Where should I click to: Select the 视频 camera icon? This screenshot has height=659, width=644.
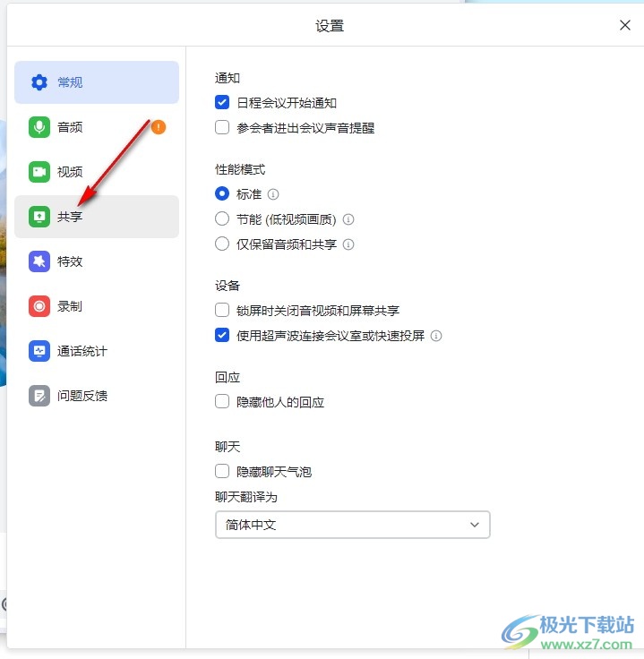coord(39,172)
